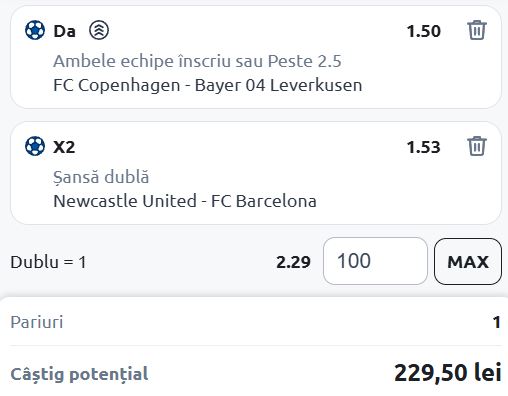
Task: Click the boost arrows icon next to Da
Action: (x=99, y=30)
